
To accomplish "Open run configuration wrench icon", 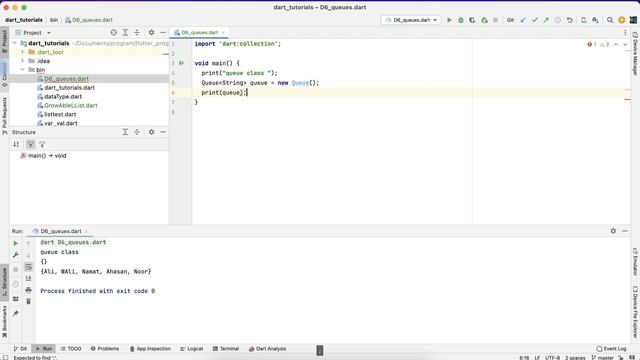I will [16, 255].
